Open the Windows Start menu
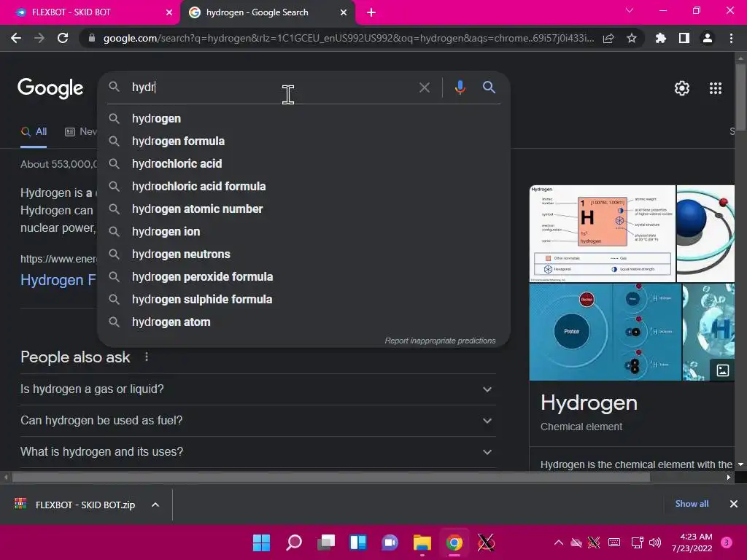Viewport: 747px width, 560px height. 261,542
